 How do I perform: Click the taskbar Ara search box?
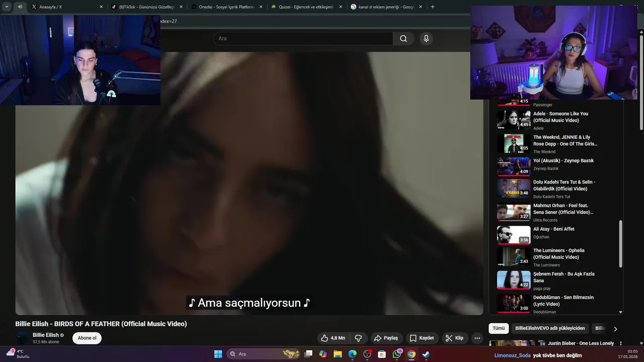tap(264, 354)
